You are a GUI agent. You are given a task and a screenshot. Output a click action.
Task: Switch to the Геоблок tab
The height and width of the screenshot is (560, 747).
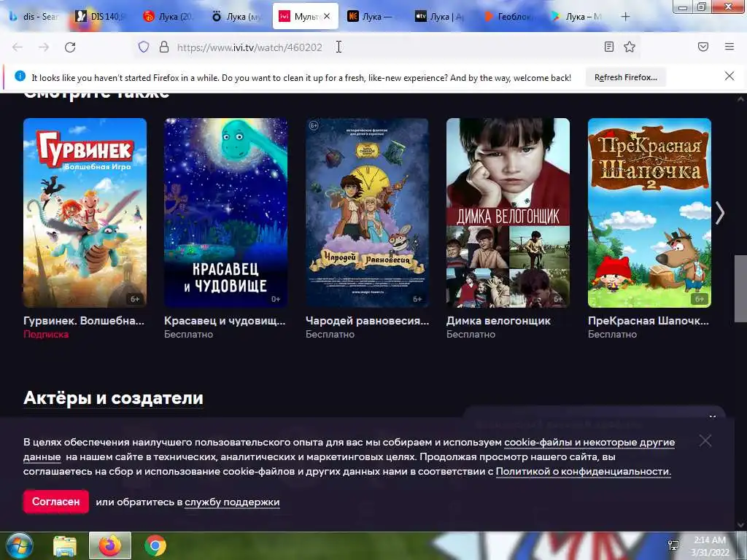pyautogui.click(x=507, y=17)
